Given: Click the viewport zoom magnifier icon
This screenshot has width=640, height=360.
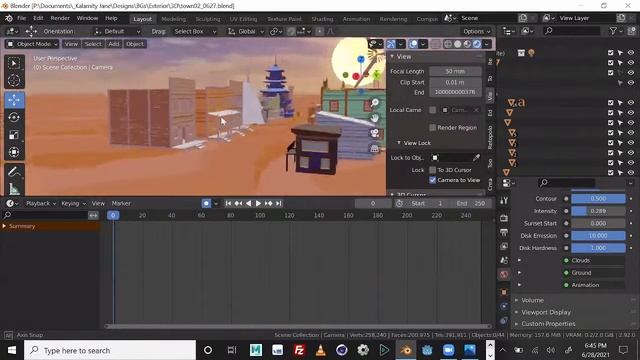Looking at the screenshot, I should point(374,103).
